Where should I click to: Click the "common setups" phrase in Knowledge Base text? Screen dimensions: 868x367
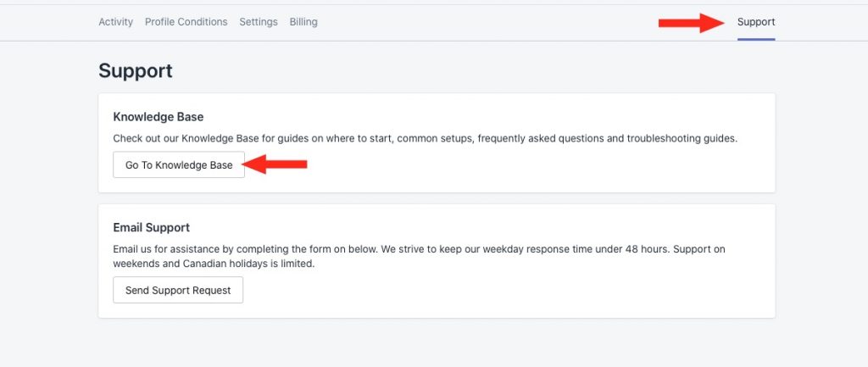[x=435, y=138]
